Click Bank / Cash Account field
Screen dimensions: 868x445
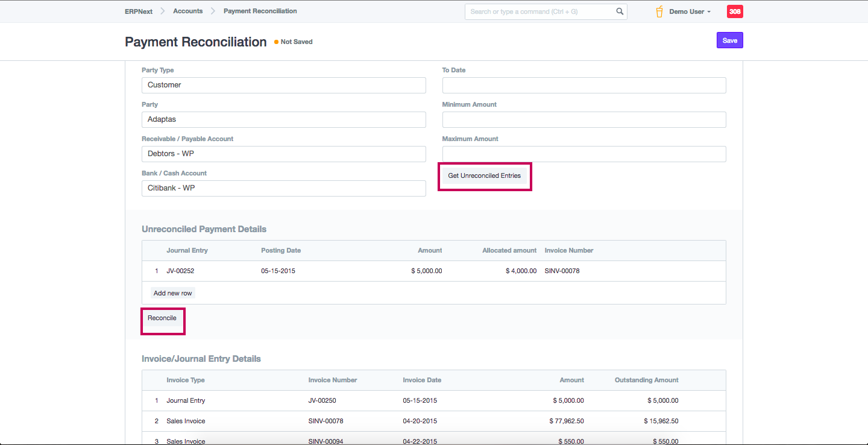click(x=283, y=188)
